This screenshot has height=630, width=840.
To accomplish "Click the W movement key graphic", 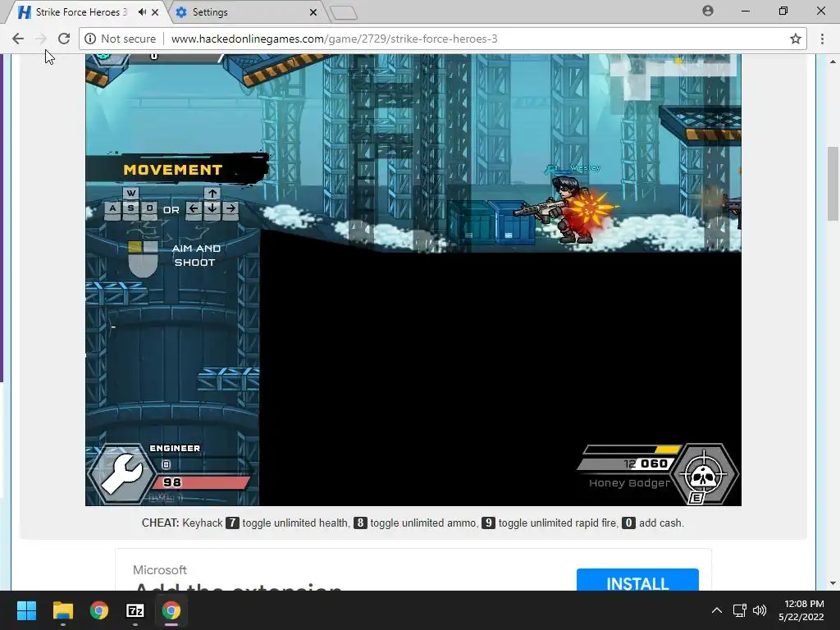I will pyautogui.click(x=130, y=193).
